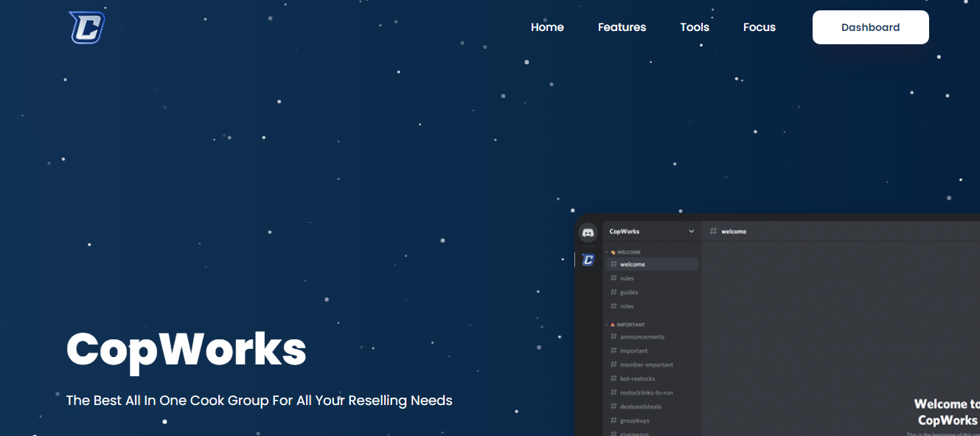980x436 pixels.
Task: Click the large CopWorks heading
Action: pos(187,349)
